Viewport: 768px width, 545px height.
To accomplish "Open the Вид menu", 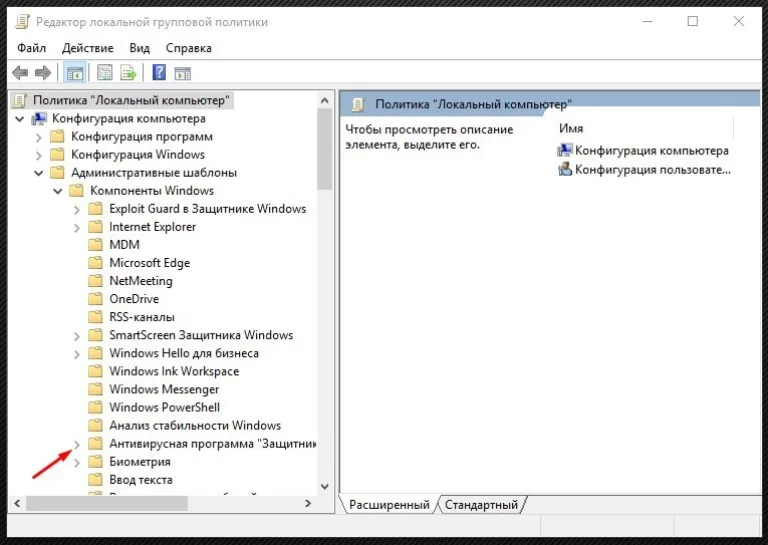I will click(x=140, y=48).
